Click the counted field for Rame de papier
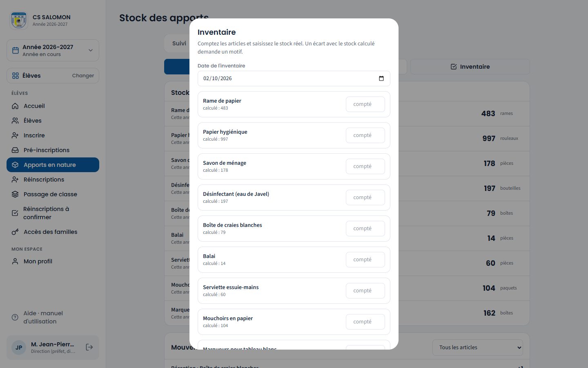This screenshot has width=588, height=368. pyautogui.click(x=365, y=104)
